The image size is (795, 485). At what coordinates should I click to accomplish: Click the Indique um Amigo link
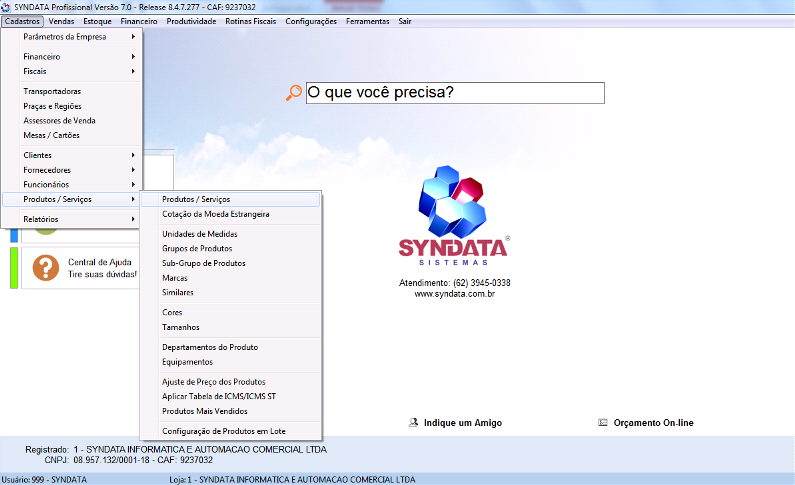pos(463,423)
